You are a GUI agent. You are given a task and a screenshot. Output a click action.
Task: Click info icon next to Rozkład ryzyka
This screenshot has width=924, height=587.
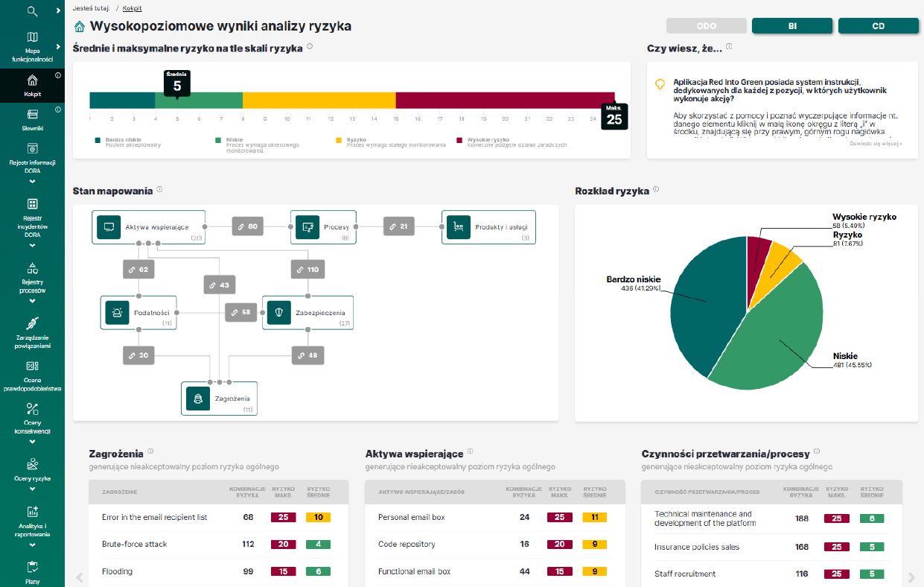tap(656, 189)
